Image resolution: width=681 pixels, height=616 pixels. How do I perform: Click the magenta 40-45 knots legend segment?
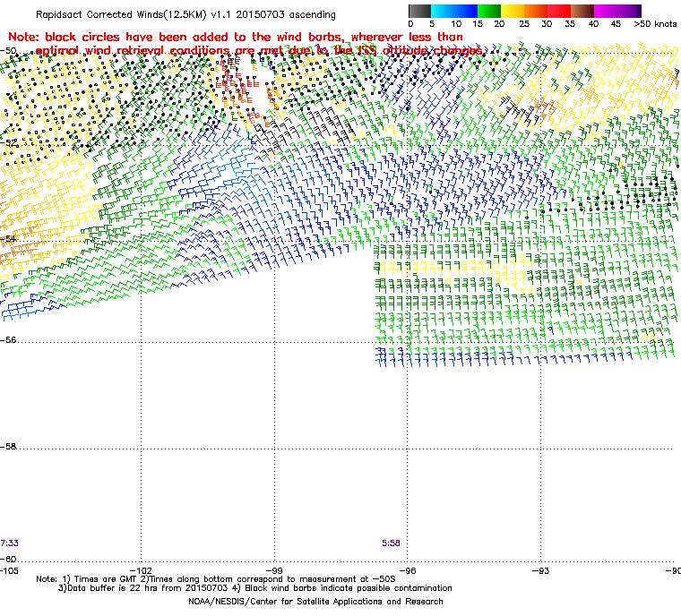click(606, 11)
